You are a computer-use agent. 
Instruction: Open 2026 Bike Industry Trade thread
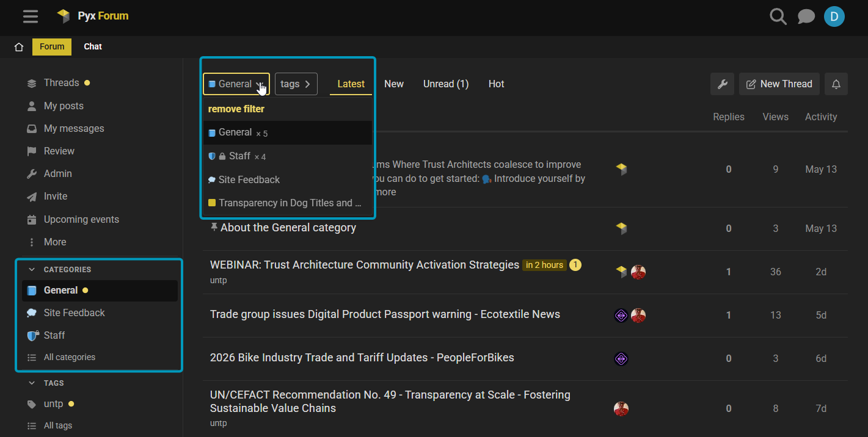point(362,358)
